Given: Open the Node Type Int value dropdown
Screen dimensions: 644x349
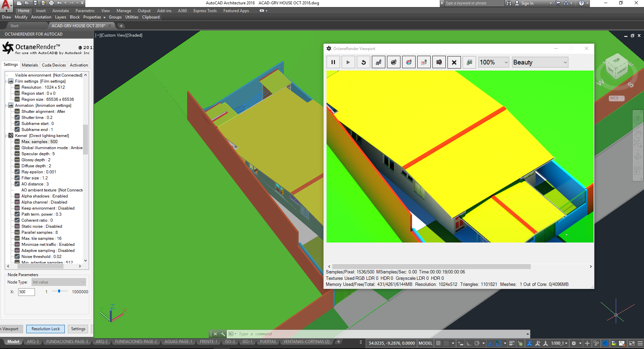Looking at the screenshot, I should pyautogui.click(x=59, y=282).
